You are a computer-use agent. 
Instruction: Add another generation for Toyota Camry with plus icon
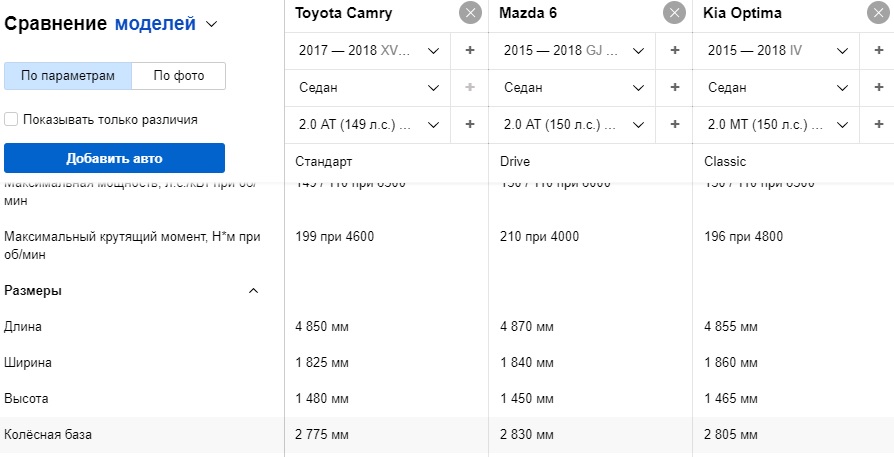(x=469, y=50)
